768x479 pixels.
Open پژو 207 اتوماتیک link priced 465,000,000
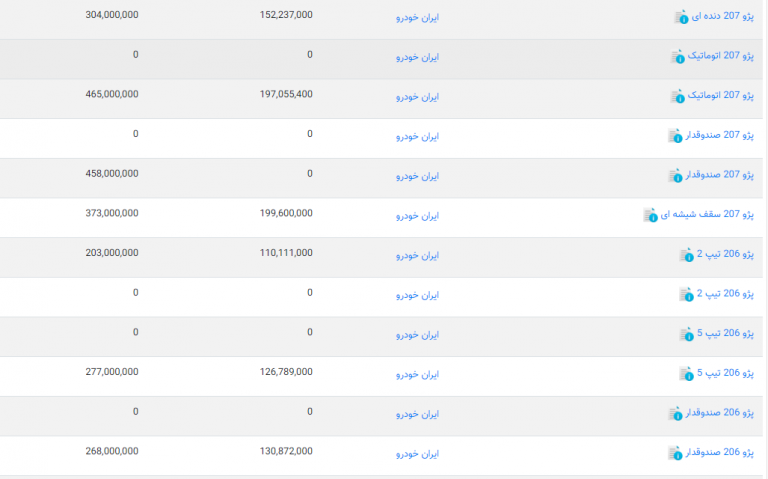click(x=720, y=96)
